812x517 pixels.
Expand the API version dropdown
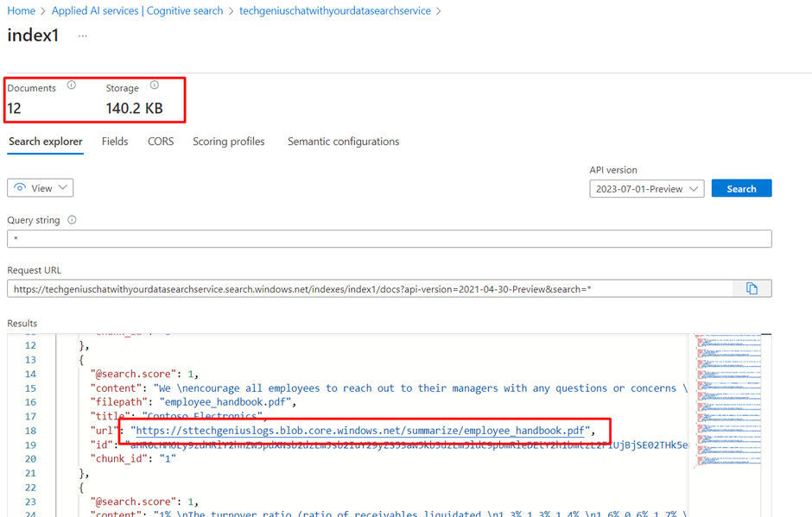647,189
